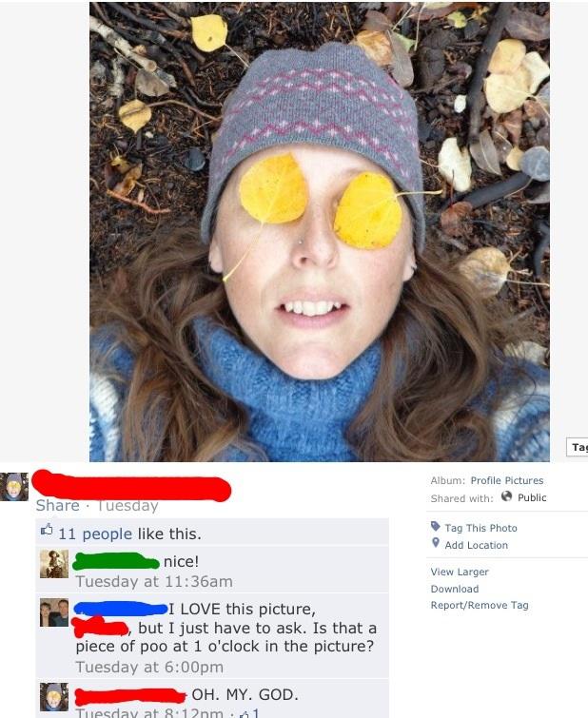Click the 'Tuesday at 11:36am' comment timestamp
Image resolution: width=588 pixels, height=718 pixels.
pyautogui.click(x=153, y=581)
